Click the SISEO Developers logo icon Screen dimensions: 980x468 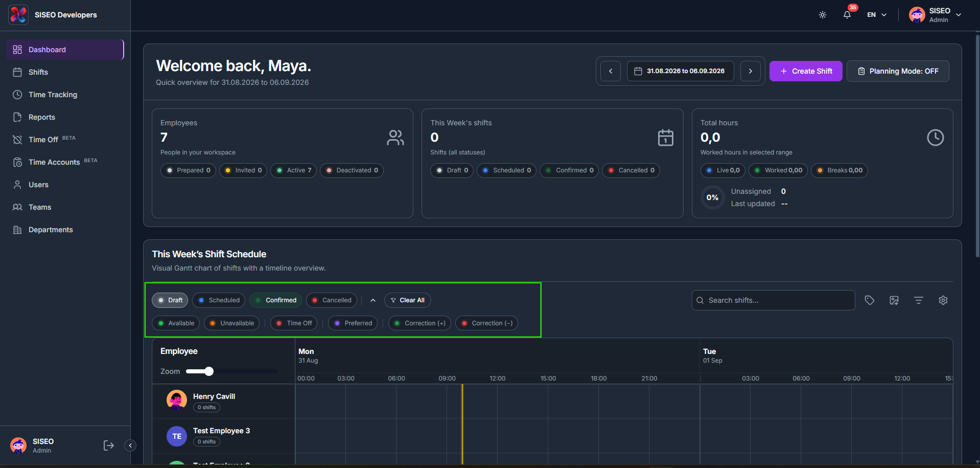click(x=18, y=15)
